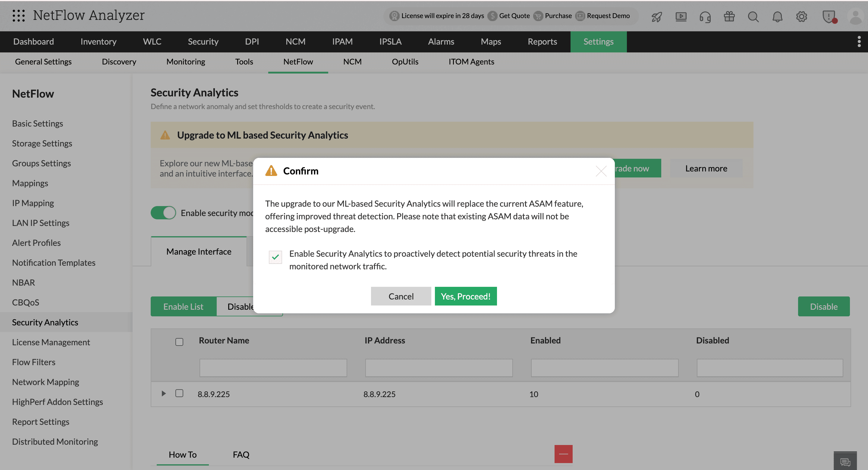Open the gift box icon
Image resolution: width=868 pixels, height=470 pixels.
point(729,17)
